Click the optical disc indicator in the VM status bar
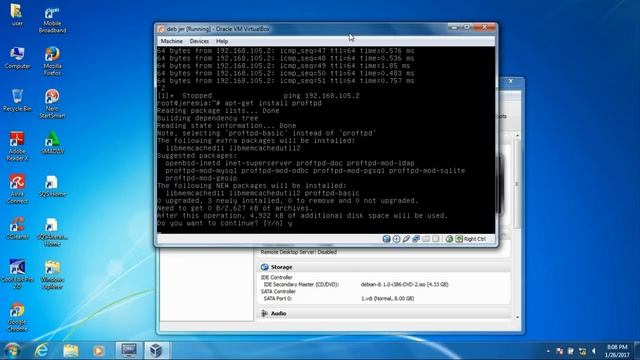The height and width of the screenshot is (360, 640). tap(396, 239)
